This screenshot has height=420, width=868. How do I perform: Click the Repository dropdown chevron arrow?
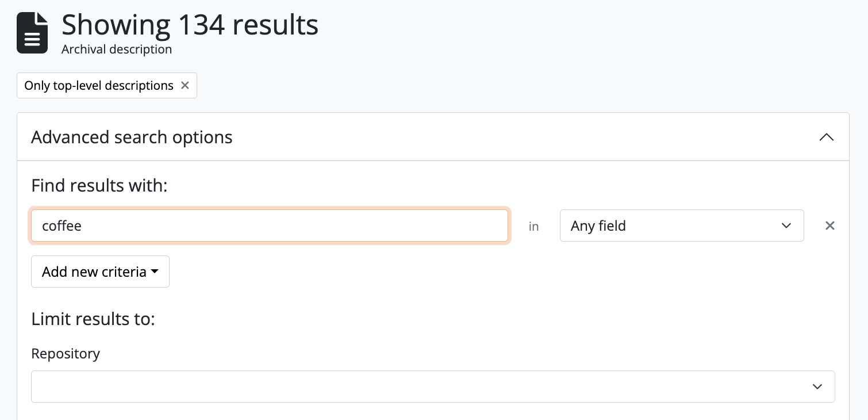(817, 387)
